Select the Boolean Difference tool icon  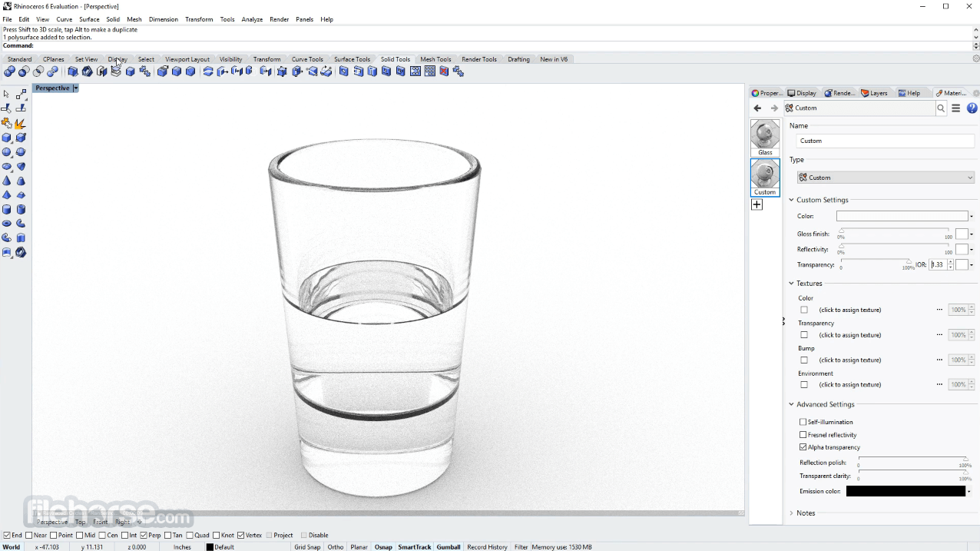tap(24, 71)
